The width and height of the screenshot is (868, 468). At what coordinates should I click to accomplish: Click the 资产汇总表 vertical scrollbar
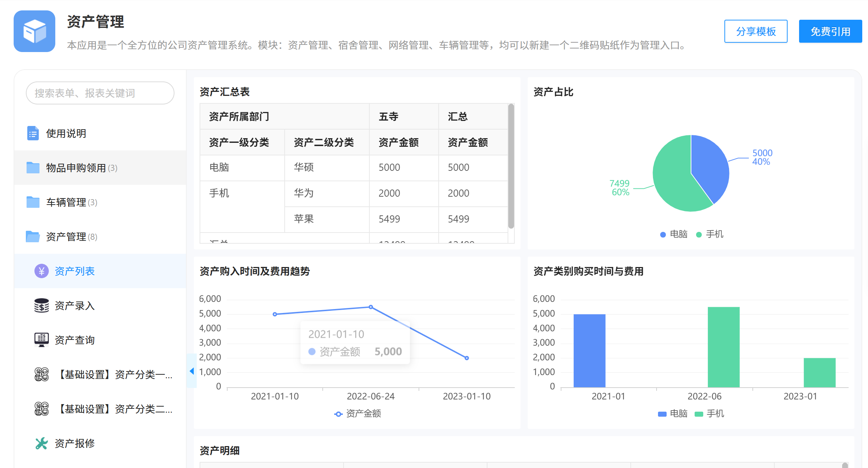[x=511, y=166]
